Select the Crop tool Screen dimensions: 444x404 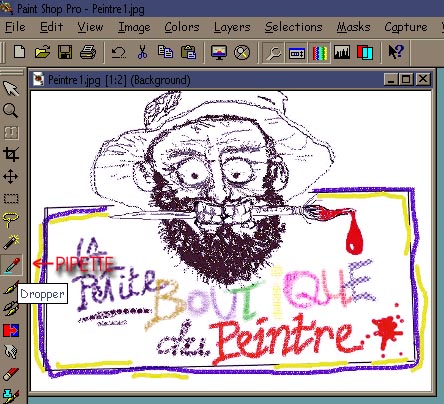click(11, 154)
